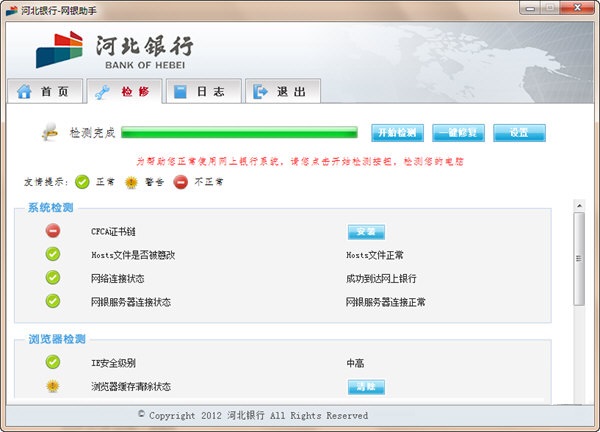Image resolution: width=600 pixels, height=432 pixels.
Task: Click the Copyright 2012 footer text
Action: (x=253, y=415)
